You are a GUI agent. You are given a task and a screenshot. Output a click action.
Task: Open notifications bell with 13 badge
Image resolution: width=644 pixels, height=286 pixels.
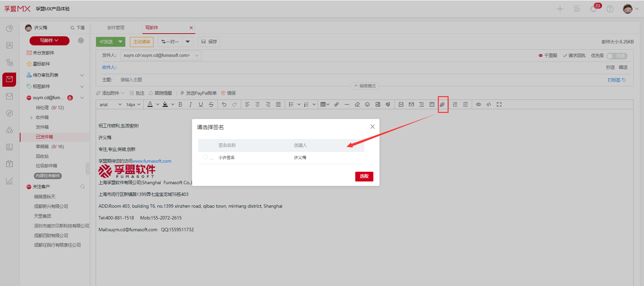coord(593,9)
